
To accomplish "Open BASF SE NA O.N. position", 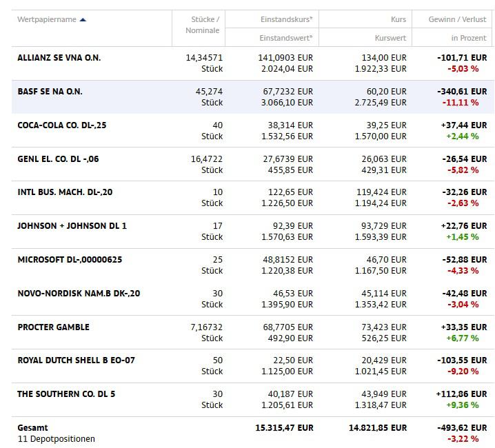I will click(x=50, y=92).
